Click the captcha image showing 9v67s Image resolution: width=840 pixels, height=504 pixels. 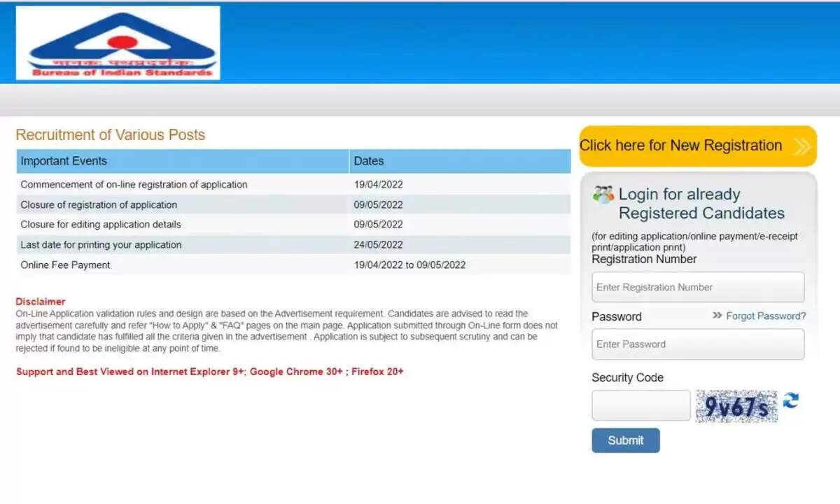point(736,407)
